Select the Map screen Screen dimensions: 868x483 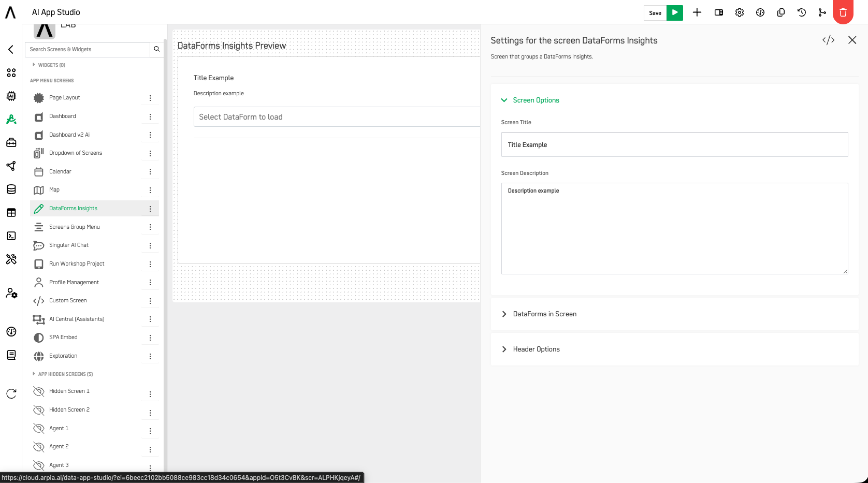(54, 189)
